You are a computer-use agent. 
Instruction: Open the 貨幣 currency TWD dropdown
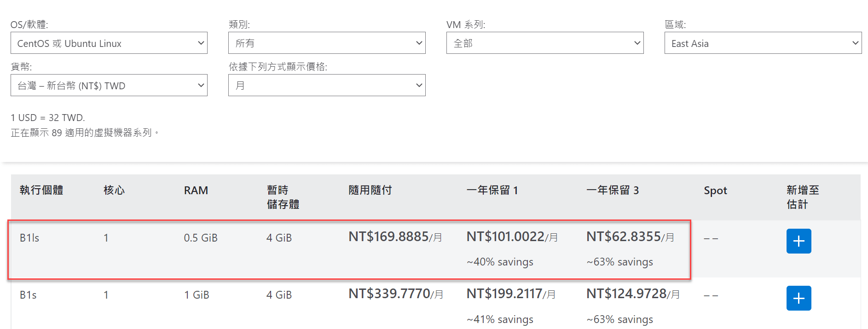109,85
